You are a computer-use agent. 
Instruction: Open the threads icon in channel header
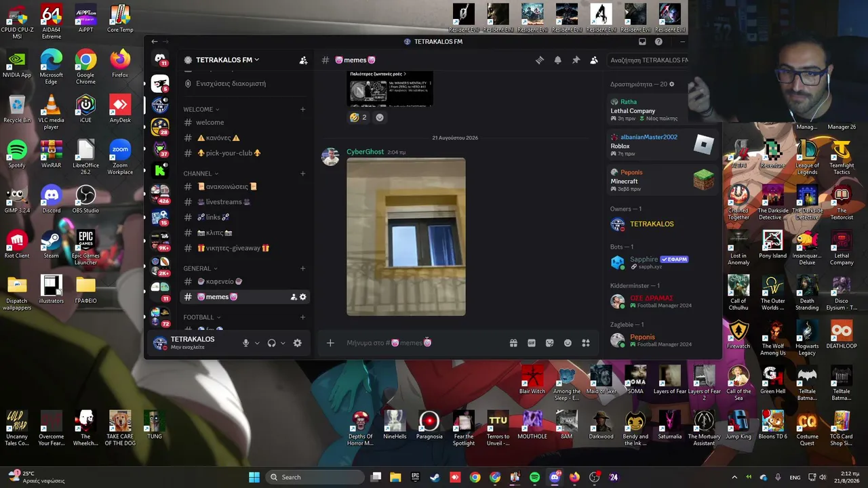540,60
